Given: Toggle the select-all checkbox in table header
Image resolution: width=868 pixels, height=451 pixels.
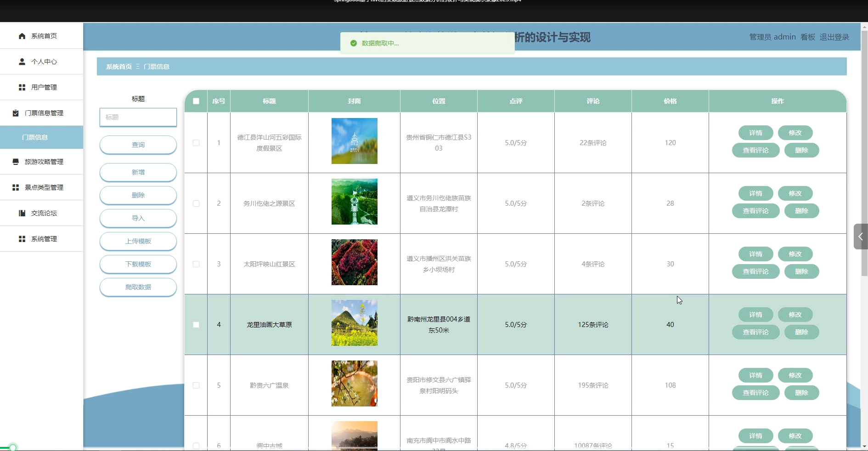Looking at the screenshot, I should tap(196, 101).
